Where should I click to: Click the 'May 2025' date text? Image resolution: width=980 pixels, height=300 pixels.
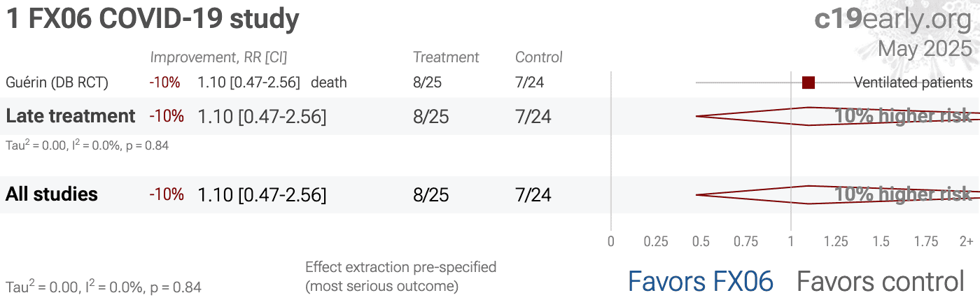pos(925,48)
